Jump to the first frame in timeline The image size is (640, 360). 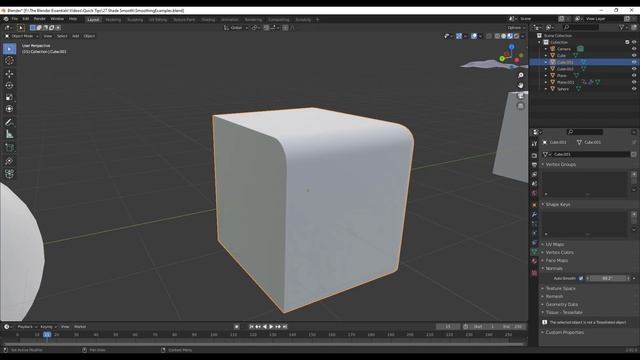coord(251,327)
